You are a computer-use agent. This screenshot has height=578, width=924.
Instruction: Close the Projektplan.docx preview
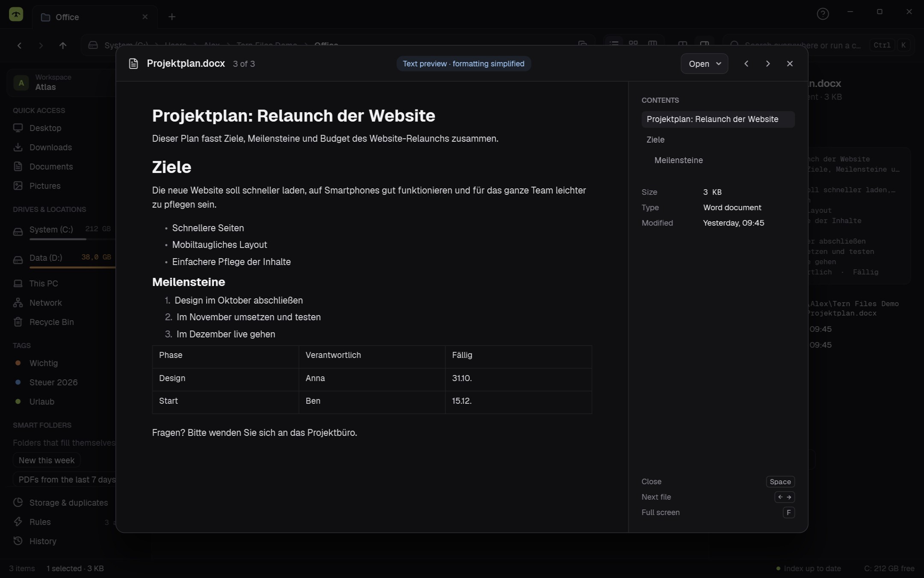point(790,64)
